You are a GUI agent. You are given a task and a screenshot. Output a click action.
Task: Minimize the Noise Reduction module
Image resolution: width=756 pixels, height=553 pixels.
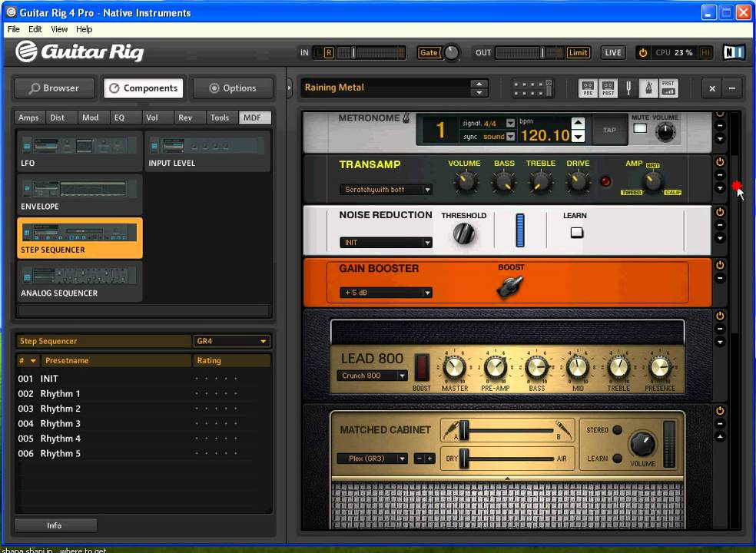click(x=720, y=225)
